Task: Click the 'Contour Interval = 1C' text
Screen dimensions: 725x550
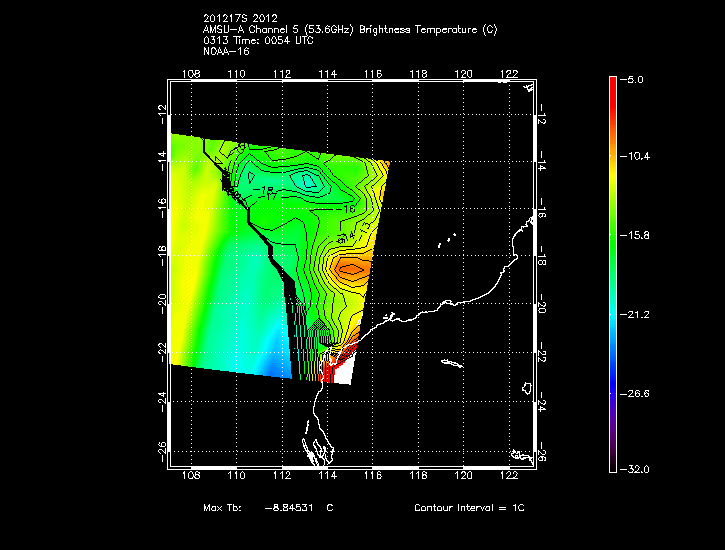Action: pos(469,508)
